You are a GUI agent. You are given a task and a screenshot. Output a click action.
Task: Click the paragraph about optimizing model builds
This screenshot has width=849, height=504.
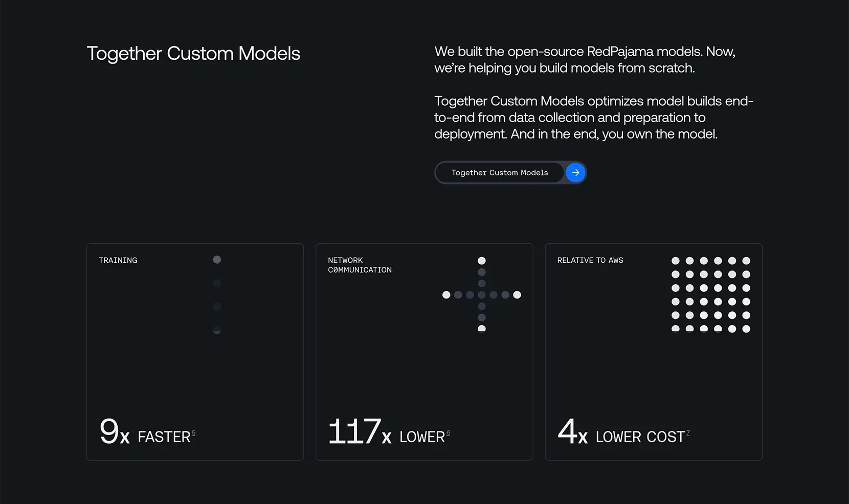[x=594, y=118]
